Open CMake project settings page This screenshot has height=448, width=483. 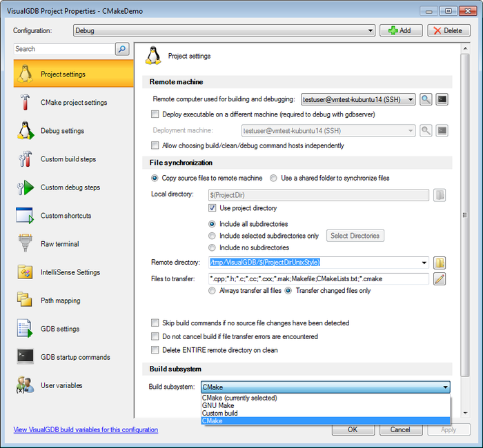coord(74,102)
